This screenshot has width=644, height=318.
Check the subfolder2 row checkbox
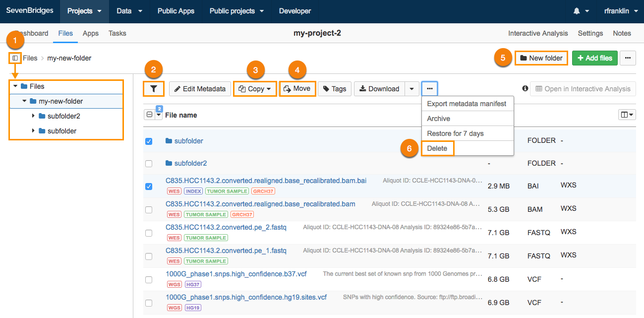click(149, 163)
